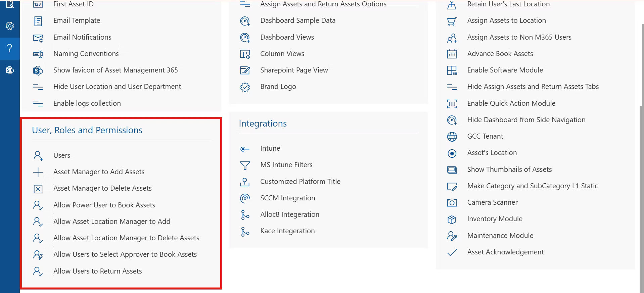Click the Brand Logo badge icon
Viewport: 644px width, 293px height.
click(245, 87)
